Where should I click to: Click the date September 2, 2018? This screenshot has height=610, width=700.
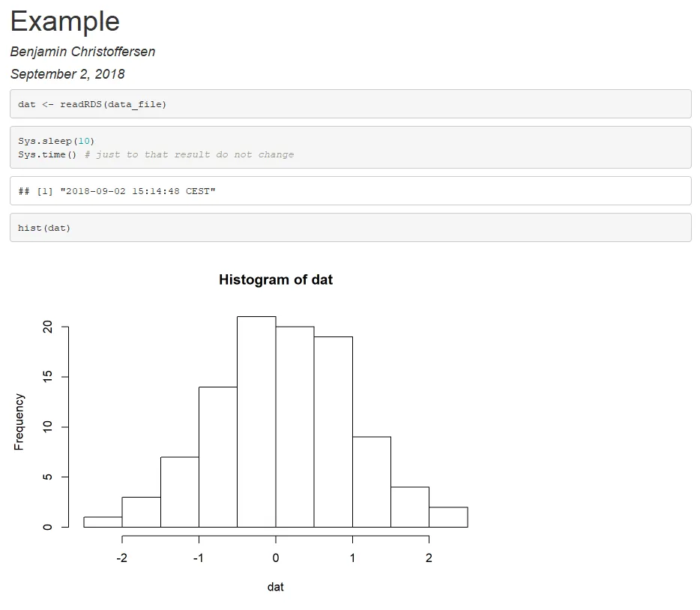[67, 74]
